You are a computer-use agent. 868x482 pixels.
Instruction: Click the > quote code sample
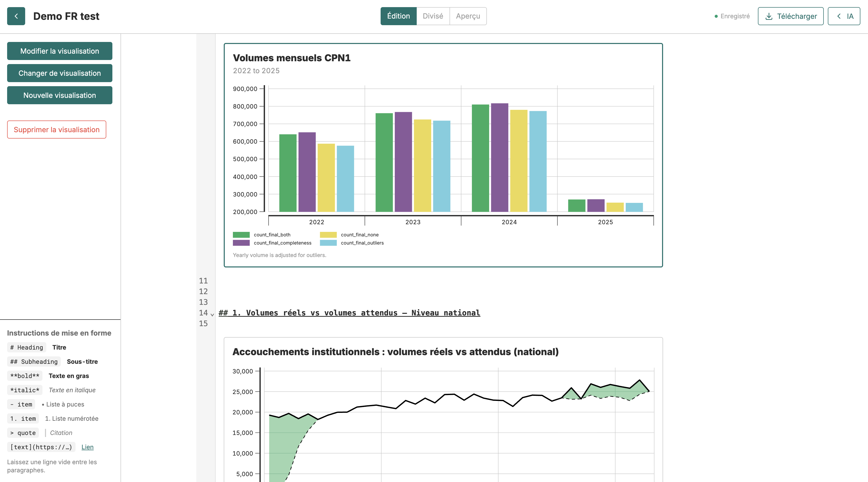point(23,433)
